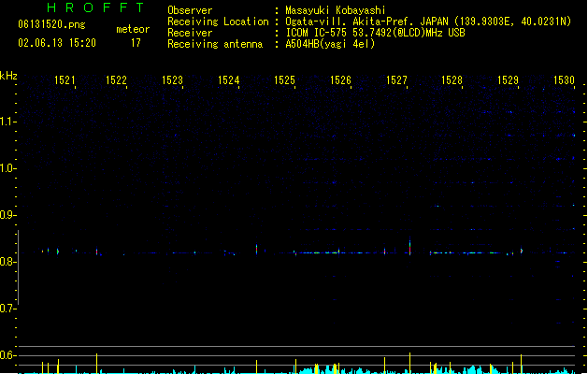Screen dimensions: 588x374
Task: Select the meteor count value 17
Action: click(136, 43)
